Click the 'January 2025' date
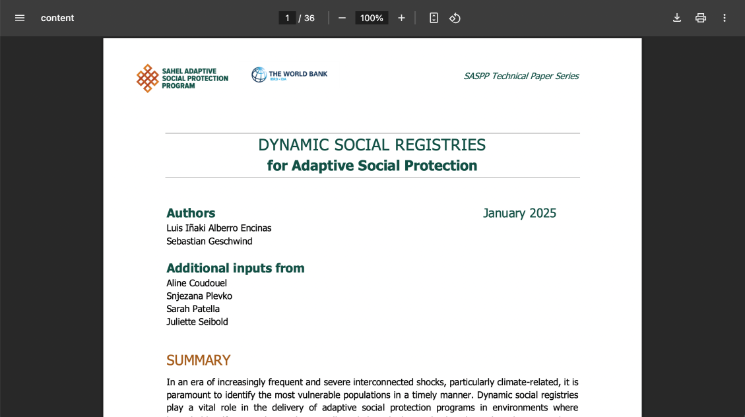745x417 pixels. (x=519, y=213)
